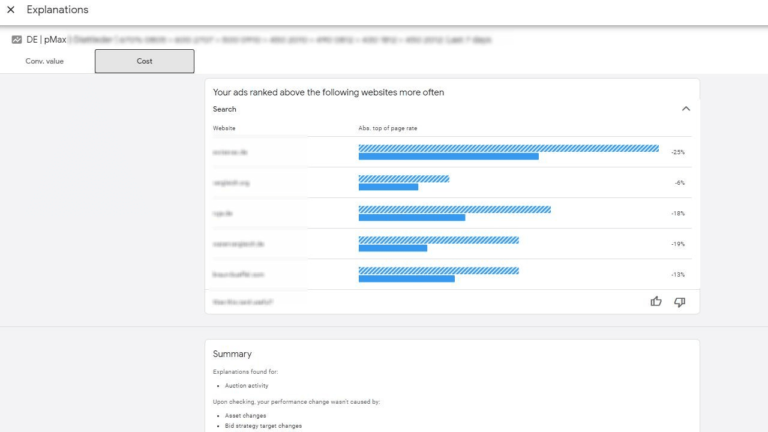Switch to the Conv. value tab
This screenshot has width=768, height=432.
(x=45, y=61)
